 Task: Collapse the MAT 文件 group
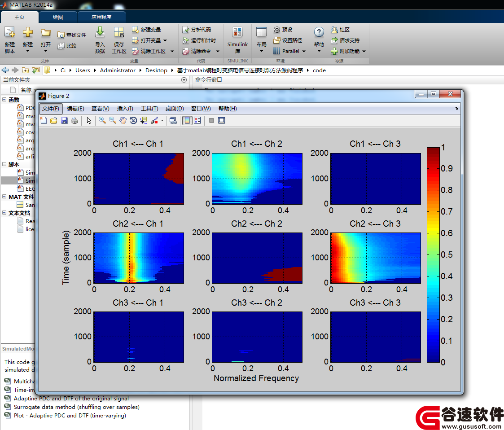(x=4, y=196)
